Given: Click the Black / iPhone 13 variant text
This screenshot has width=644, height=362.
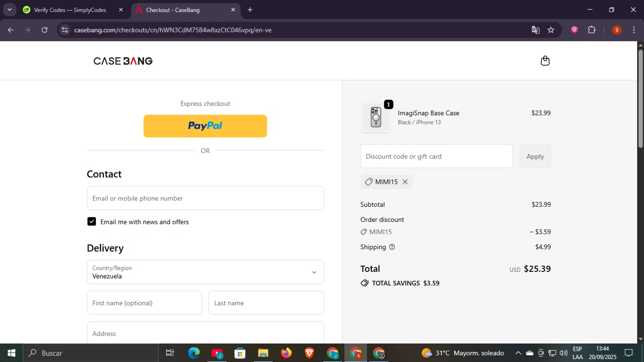Looking at the screenshot, I should click(x=419, y=122).
